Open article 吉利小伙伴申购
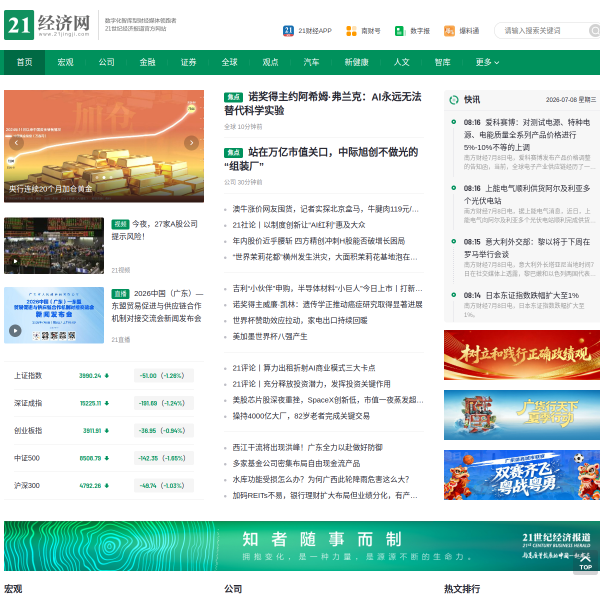The image size is (600, 600). pyautogui.click(x=328, y=289)
